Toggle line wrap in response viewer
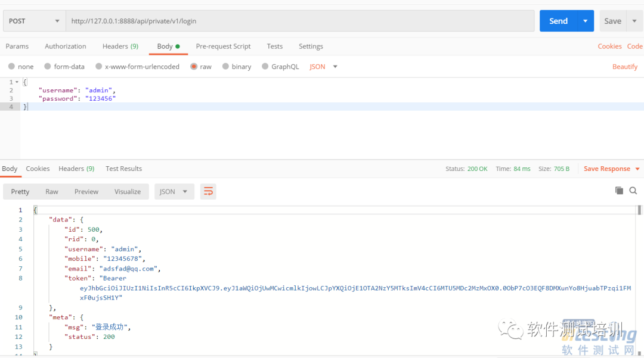The width and height of the screenshot is (644, 358). tap(208, 191)
